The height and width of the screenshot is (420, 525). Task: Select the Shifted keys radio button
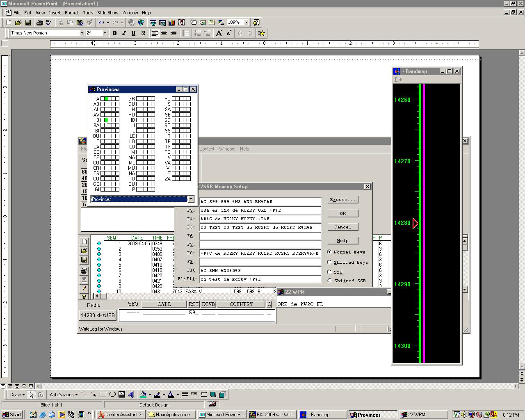[330, 262]
